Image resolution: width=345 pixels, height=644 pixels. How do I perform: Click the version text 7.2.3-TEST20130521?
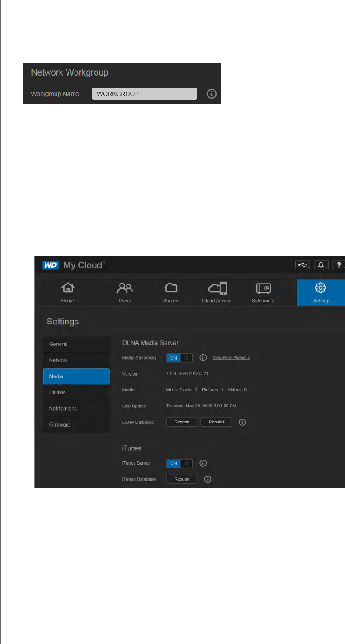click(187, 374)
